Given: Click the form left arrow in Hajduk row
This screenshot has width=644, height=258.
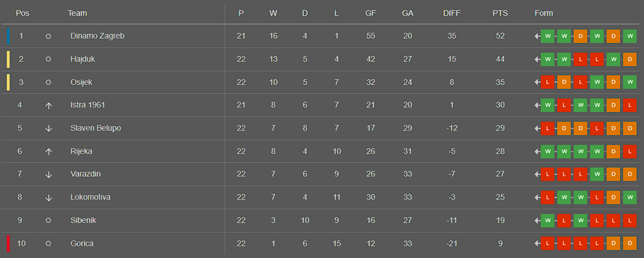Looking at the screenshot, I should click(537, 59).
